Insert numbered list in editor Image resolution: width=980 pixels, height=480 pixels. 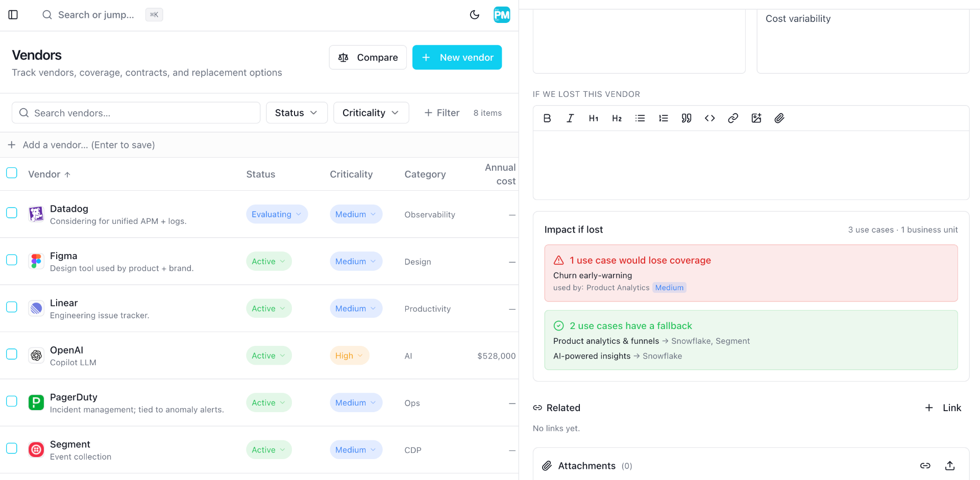click(x=663, y=118)
